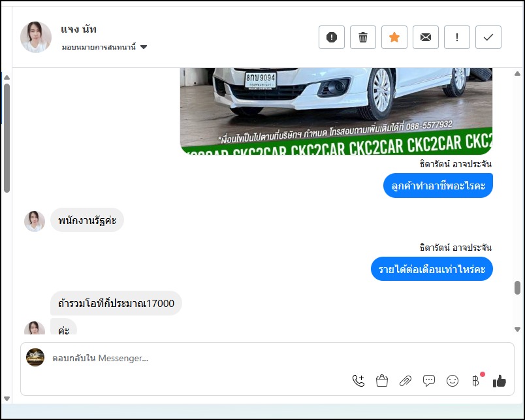
Task: Flag conversation with exclamation mark button
Action: (x=457, y=37)
